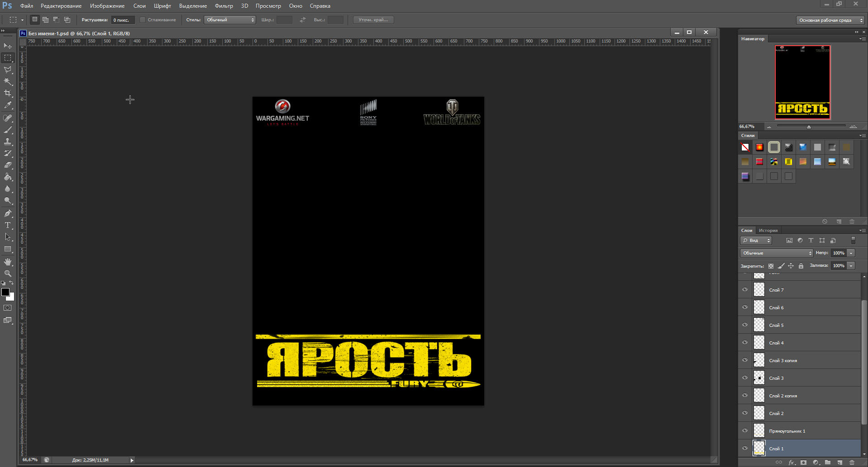Select the Brush tool
The image size is (868, 467).
point(8,130)
